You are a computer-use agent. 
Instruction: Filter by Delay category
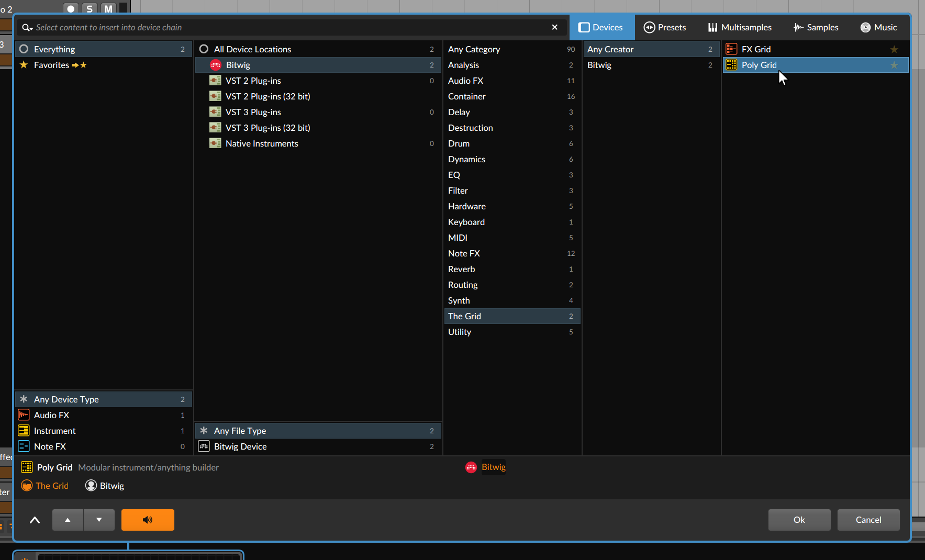click(x=512, y=112)
